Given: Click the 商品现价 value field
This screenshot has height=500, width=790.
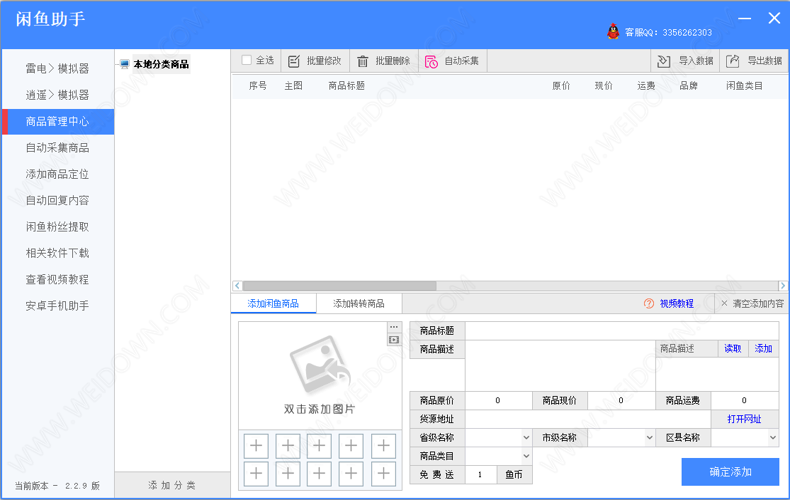Looking at the screenshot, I should (621, 401).
